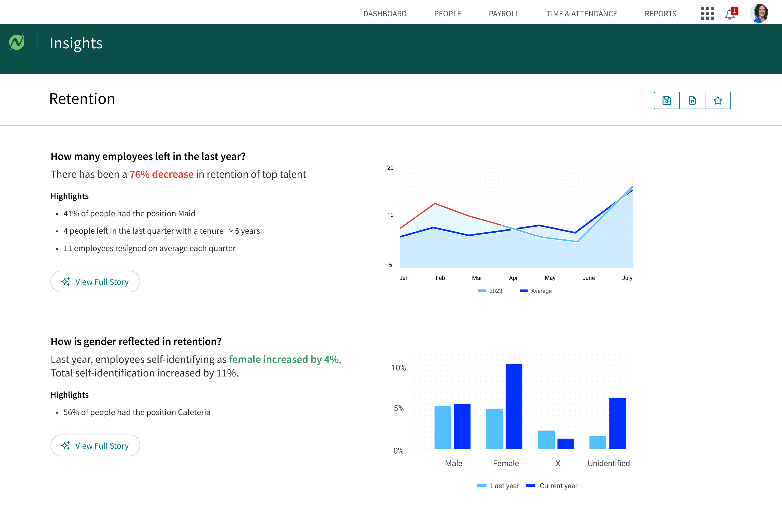Expand TIME & ATTENDANCE navigation dropdown
This screenshot has height=532, width=782.
point(582,13)
